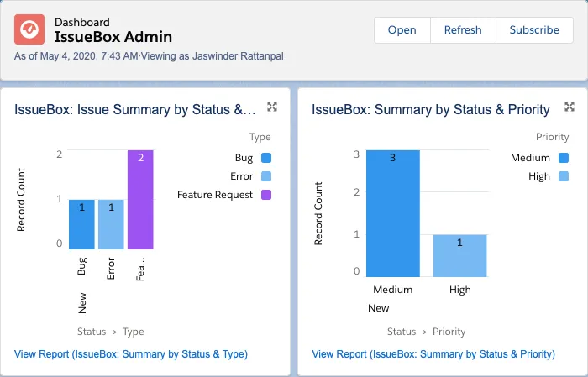Select the High priority bar with value 1
The height and width of the screenshot is (377, 588).
460,255
